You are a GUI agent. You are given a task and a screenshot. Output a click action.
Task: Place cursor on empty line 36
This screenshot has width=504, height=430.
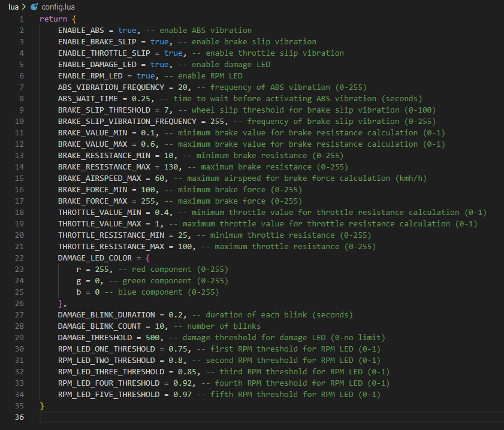click(x=271, y=417)
